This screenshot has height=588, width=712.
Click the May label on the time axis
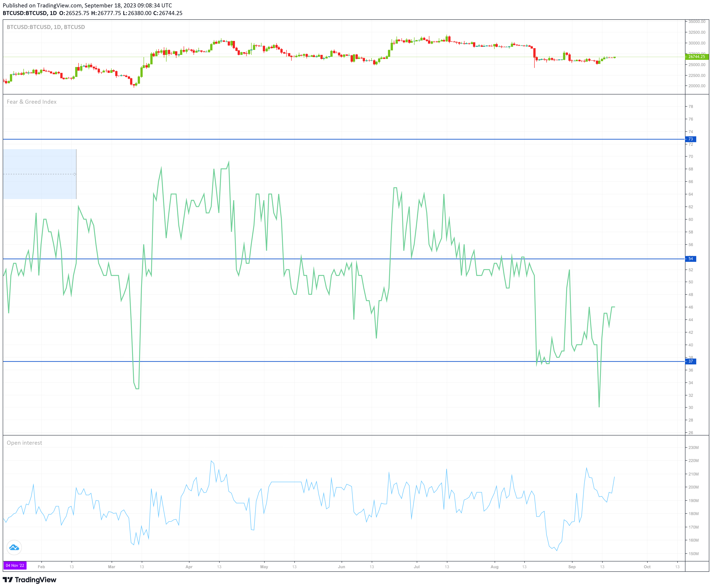pyautogui.click(x=264, y=567)
